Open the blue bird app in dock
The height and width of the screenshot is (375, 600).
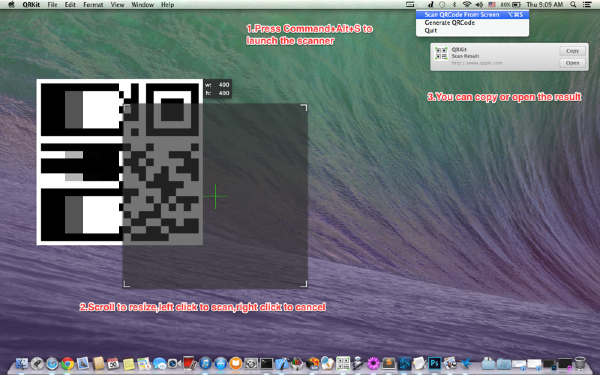point(465,363)
